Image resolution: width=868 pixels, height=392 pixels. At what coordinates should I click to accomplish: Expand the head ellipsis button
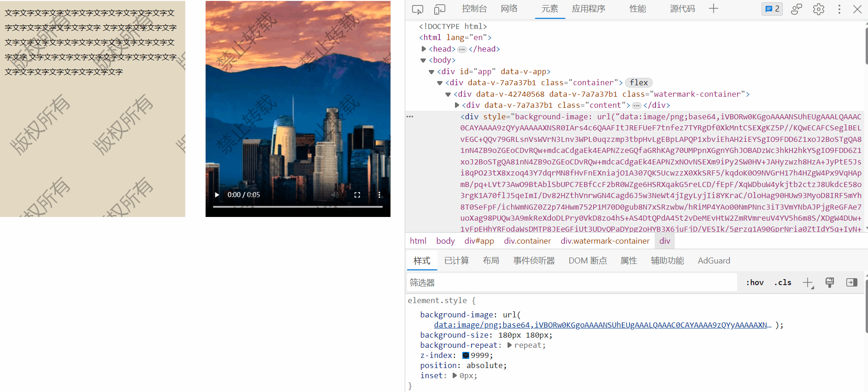pos(462,49)
